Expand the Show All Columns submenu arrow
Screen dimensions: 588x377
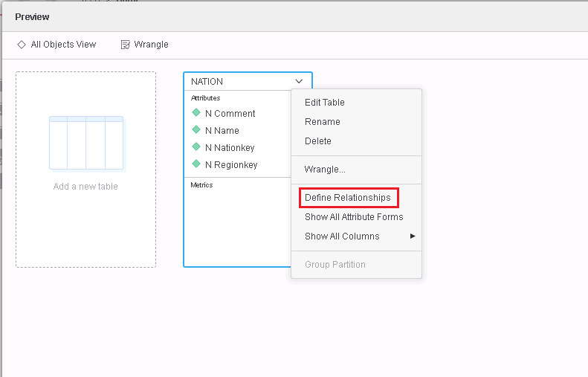coord(413,236)
